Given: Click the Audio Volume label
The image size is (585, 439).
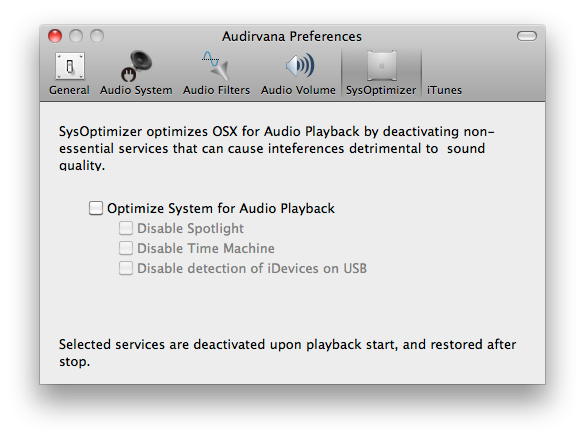Looking at the screenshot, I should click(298, 90).
